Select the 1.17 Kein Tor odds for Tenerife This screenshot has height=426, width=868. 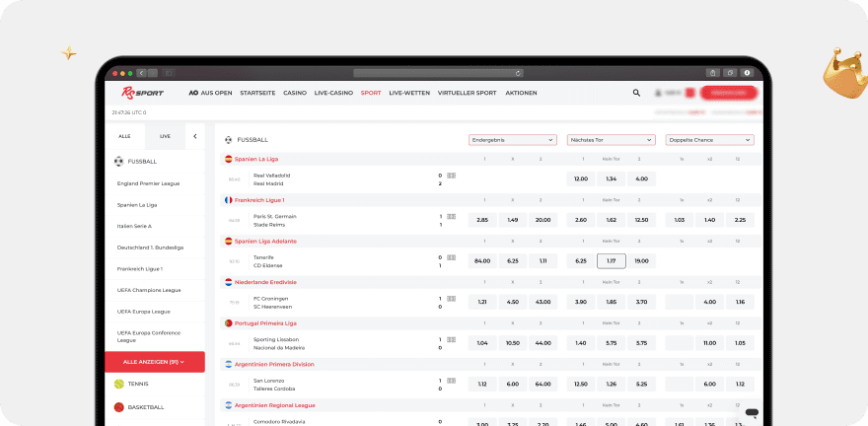coord(612,261)
